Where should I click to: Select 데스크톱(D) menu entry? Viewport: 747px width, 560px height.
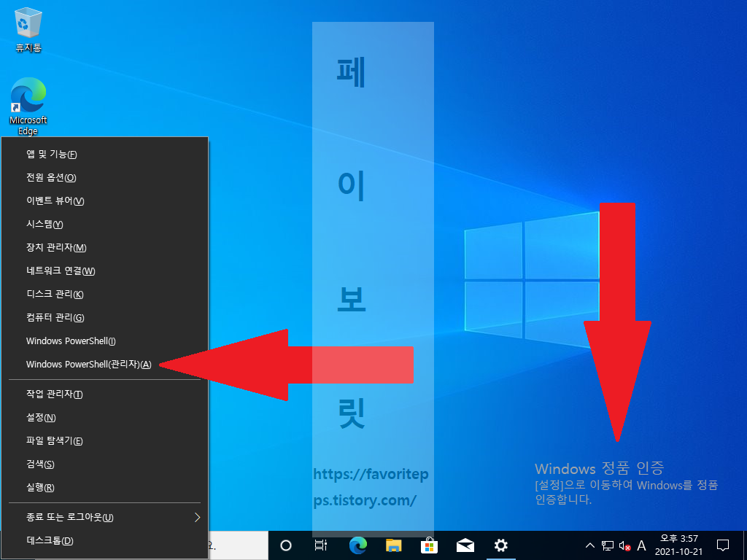[x=105, y=540]
